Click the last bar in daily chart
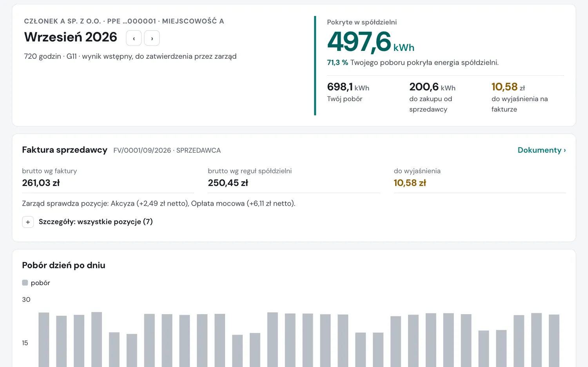The height and width of the screenshot is (367, 588). (x=554, y=341)
